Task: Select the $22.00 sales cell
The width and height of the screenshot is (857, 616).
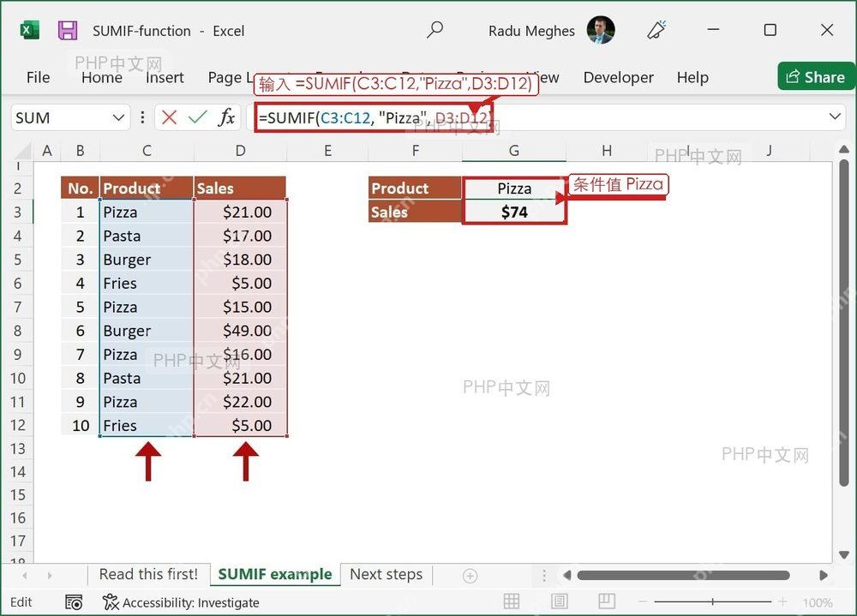Action: pos(241,402)
